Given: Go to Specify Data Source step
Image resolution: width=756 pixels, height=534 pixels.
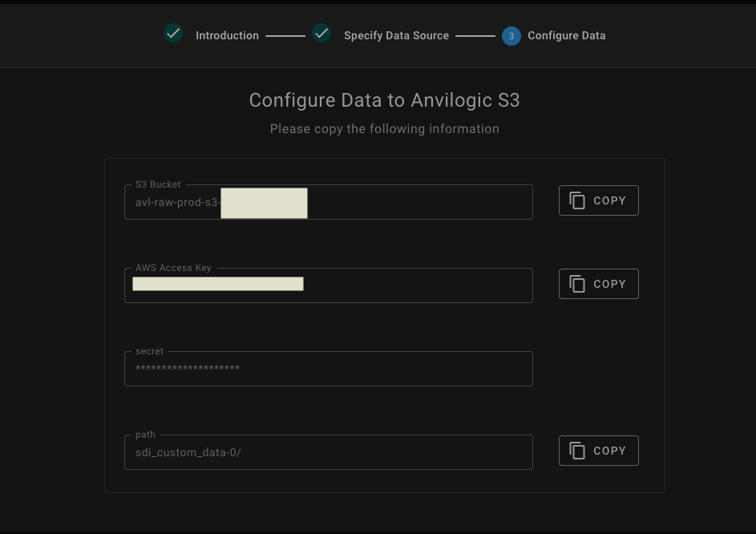Looking at the screenshot, I should coord(396,36).
